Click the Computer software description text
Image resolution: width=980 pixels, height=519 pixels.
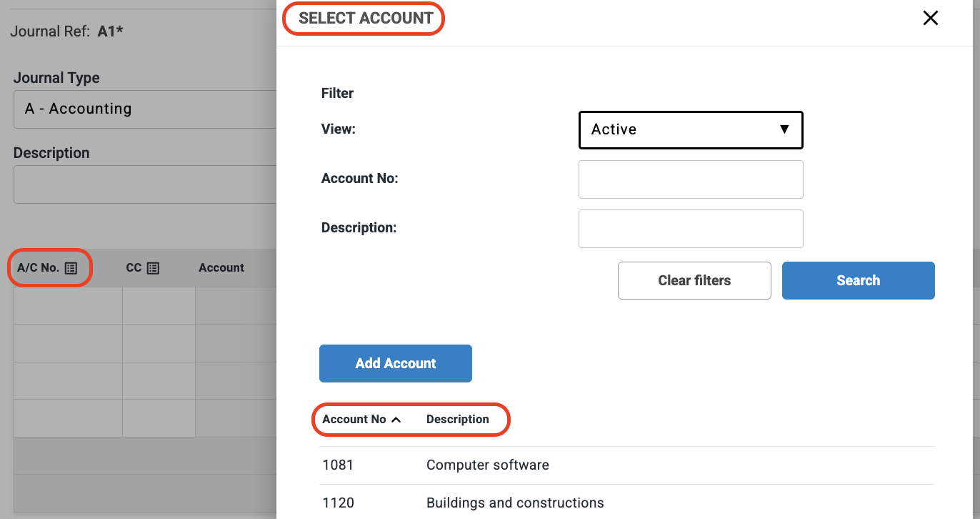[487, 465]
